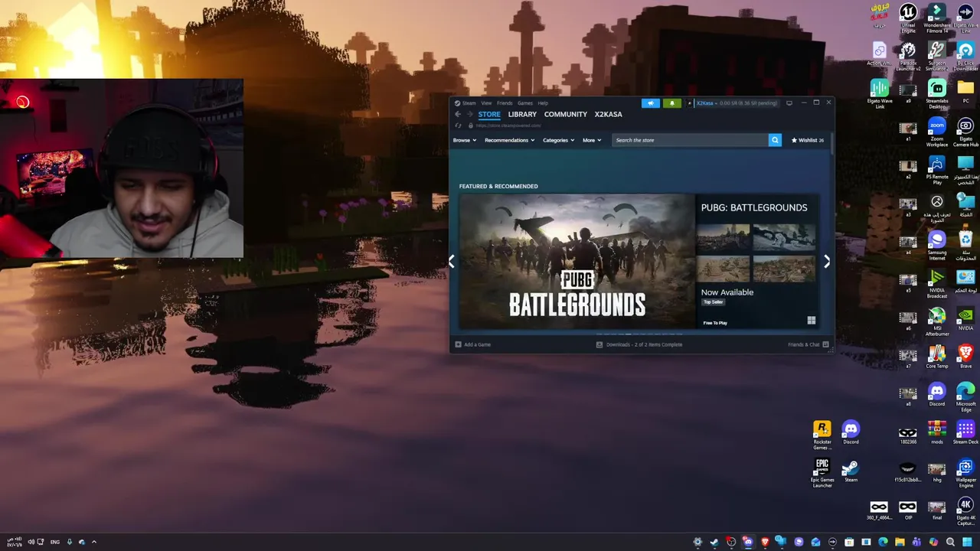Open the mods archive on desktop
This screenshot has width=980, height=551.
pos(937,432)
